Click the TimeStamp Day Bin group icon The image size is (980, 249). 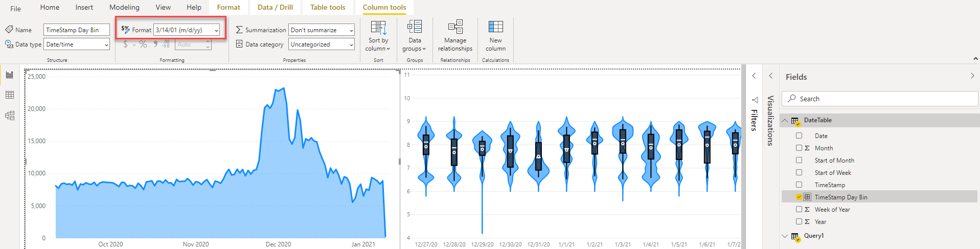[x=807, y=197]
